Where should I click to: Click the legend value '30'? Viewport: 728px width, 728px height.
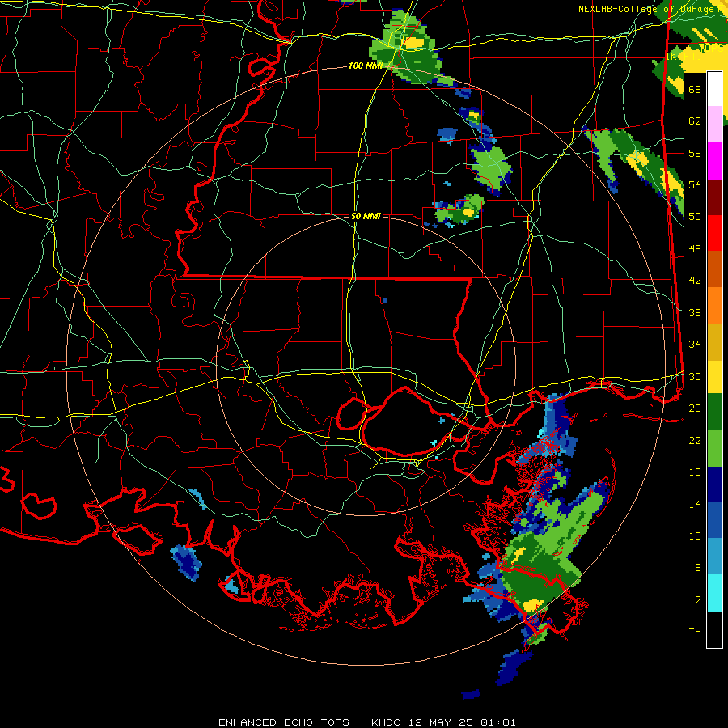click(x=695, y=376)
